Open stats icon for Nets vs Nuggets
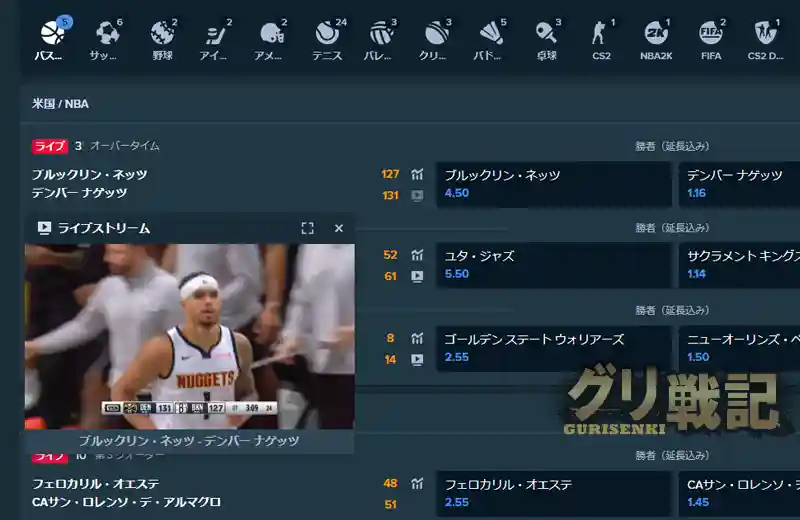Image resolution: width=800 pixels, height=520 pixels. (x=417, y=175)
